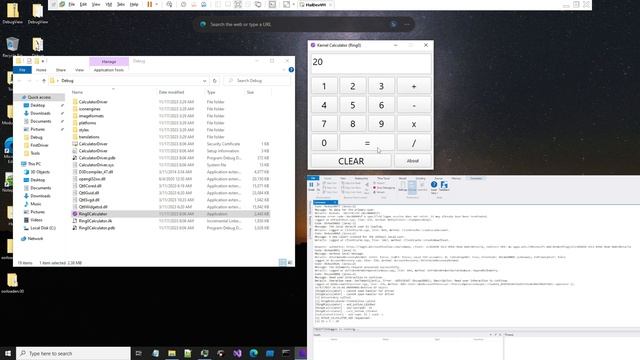Screen dimensions: 640x360
Task: Click the Manage contextual tab in Explorer
Action: tap(109, 62)
